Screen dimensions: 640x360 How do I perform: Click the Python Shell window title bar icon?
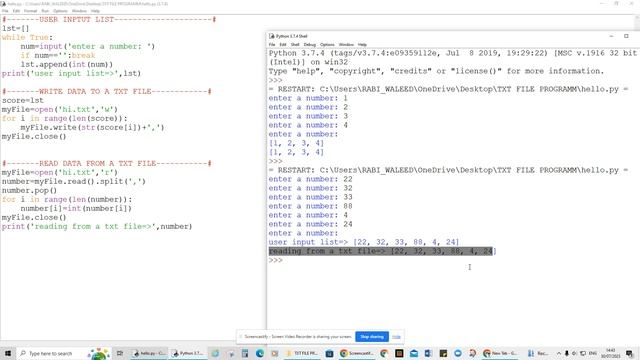(x=272, y=36)
